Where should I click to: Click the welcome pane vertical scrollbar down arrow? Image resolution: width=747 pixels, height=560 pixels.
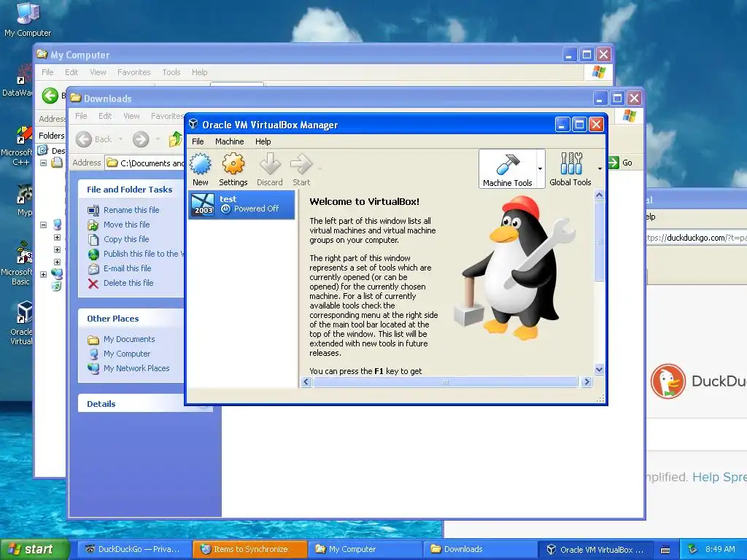click(x=600, y=369)
